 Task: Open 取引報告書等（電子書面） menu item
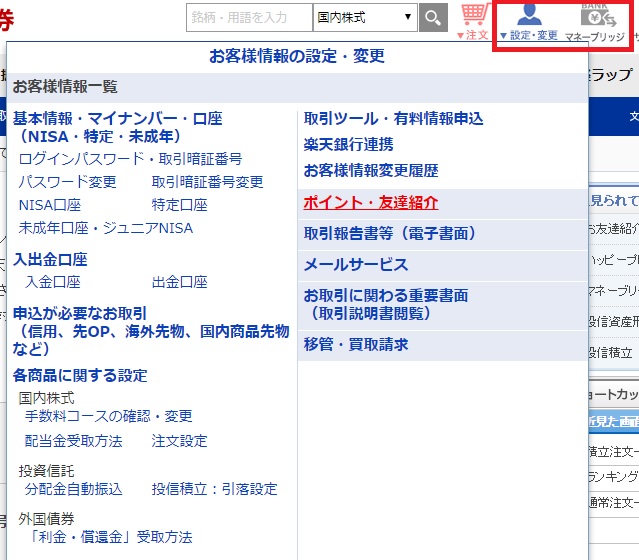point(443,234)
